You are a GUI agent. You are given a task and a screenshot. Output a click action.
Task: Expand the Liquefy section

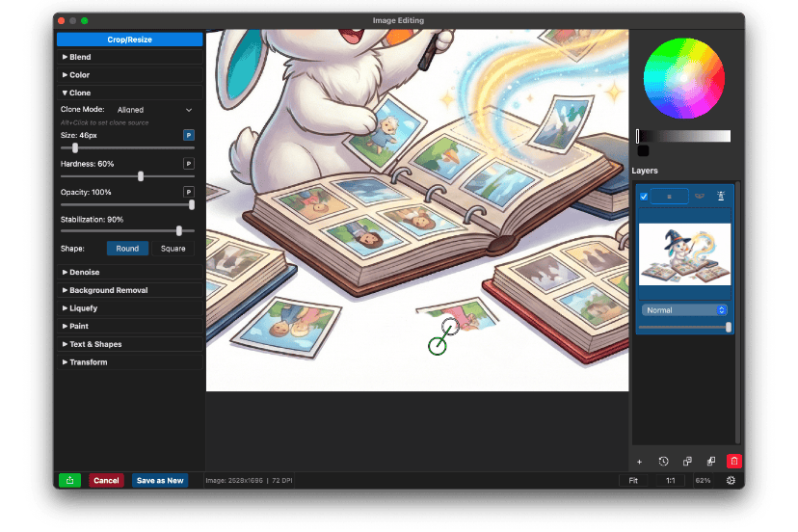(130, 308)
